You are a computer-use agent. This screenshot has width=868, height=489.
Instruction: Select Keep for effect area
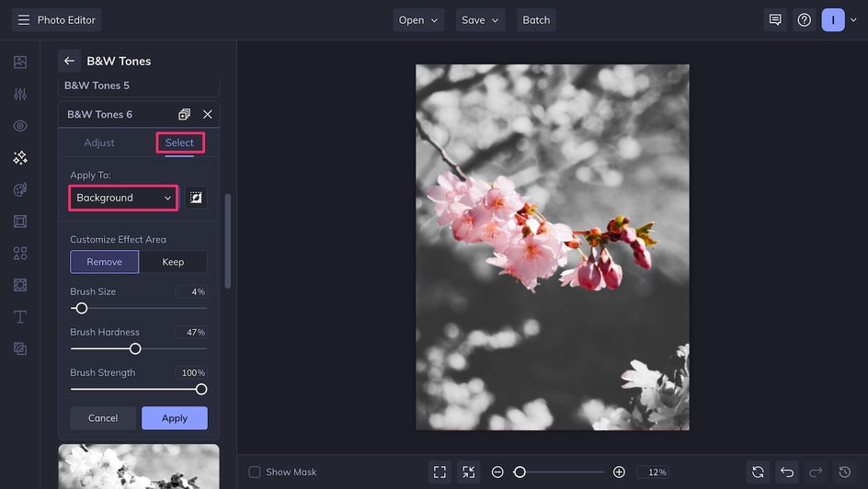point(173,262)
